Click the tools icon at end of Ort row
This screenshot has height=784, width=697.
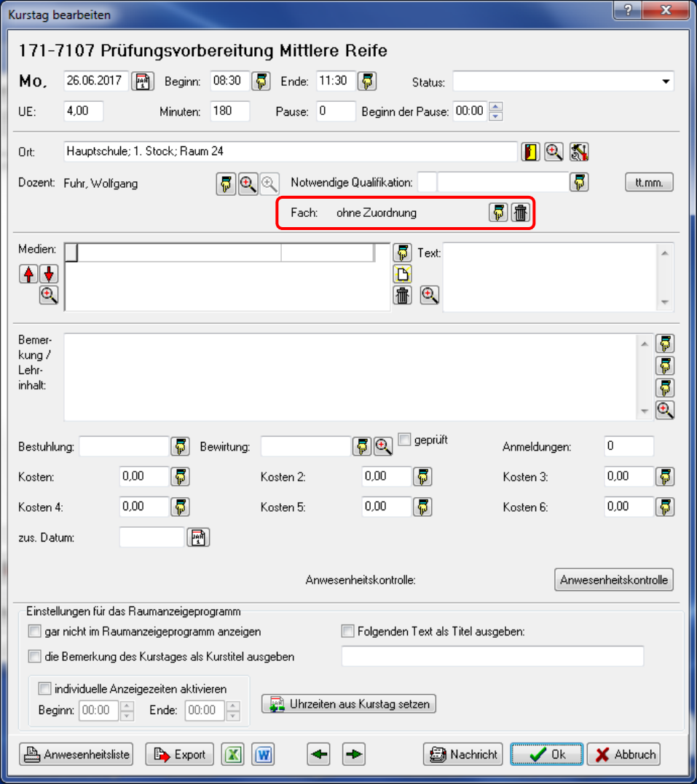pos(579,152)
